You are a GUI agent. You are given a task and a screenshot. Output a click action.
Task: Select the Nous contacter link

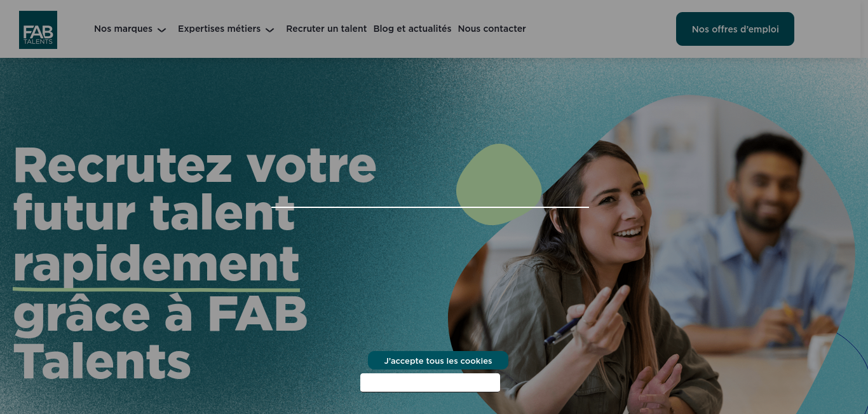tap(492, 29)
